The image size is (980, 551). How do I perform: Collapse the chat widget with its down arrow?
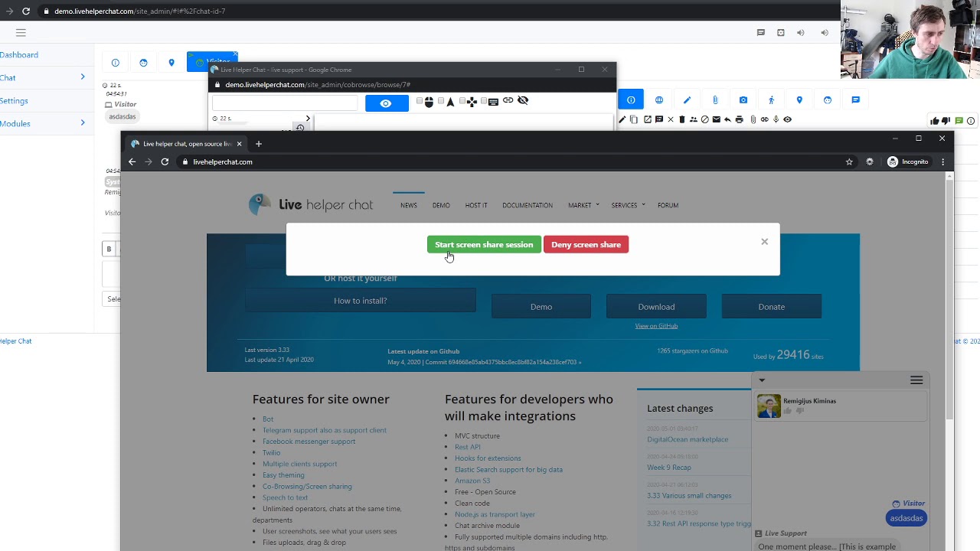coord(762,380)
